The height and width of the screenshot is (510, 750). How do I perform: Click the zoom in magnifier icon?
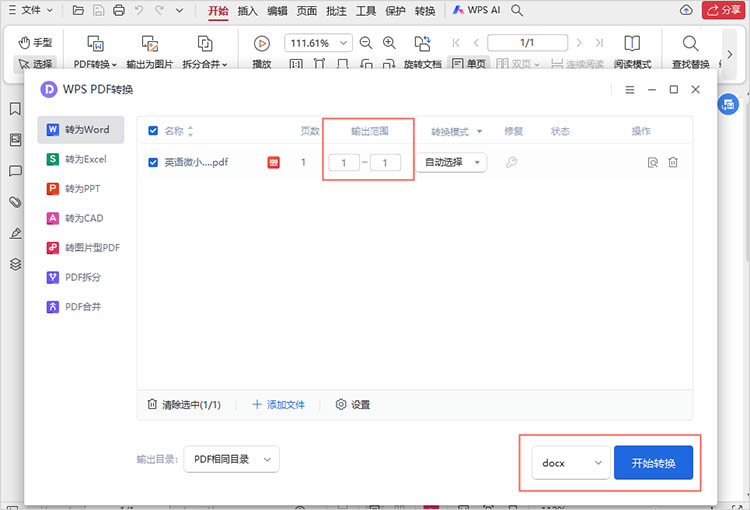pos(389,43)
